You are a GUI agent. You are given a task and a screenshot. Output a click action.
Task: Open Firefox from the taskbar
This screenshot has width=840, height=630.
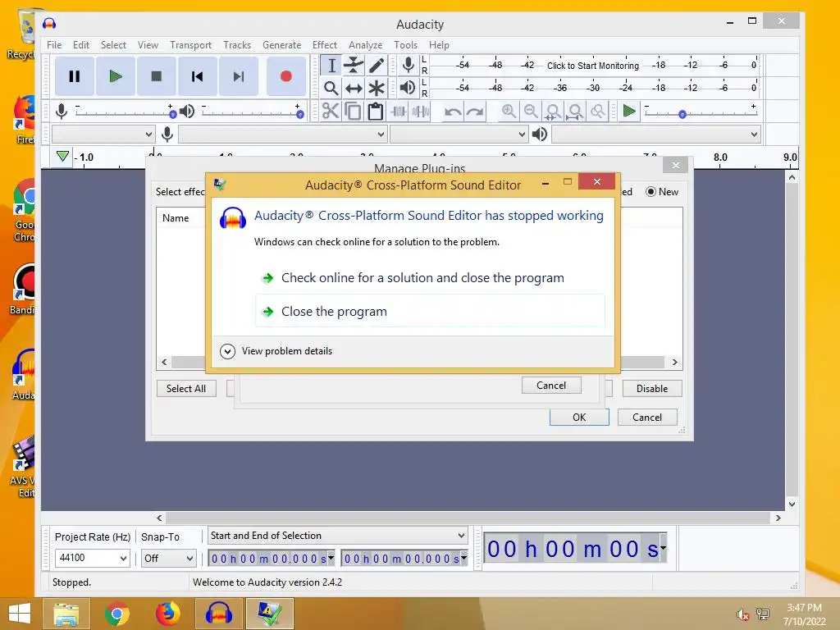pos(167,614)
